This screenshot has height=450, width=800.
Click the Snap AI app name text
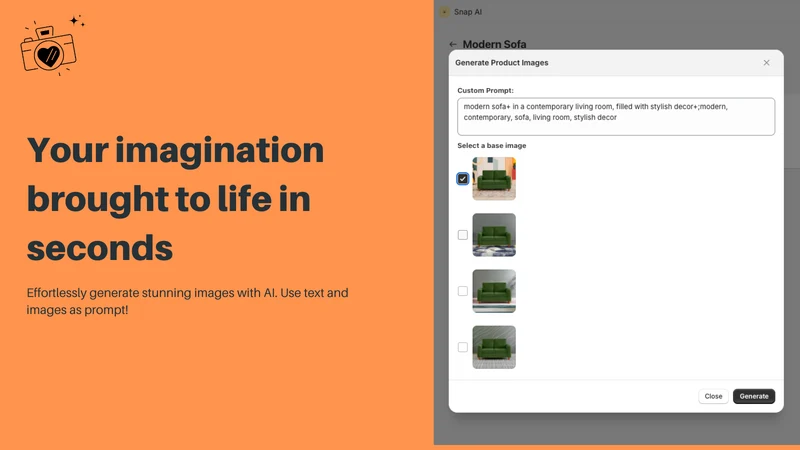[x=468, y=12]
